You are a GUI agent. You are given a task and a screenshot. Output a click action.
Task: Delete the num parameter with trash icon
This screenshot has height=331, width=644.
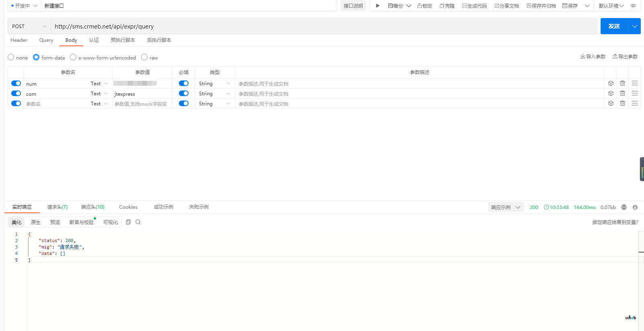622,83
